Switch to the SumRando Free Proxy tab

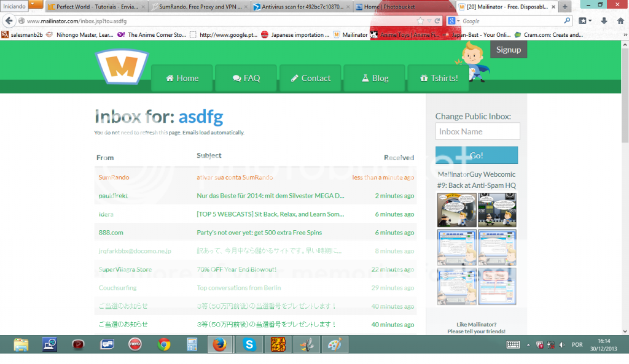tap(200, 7)
